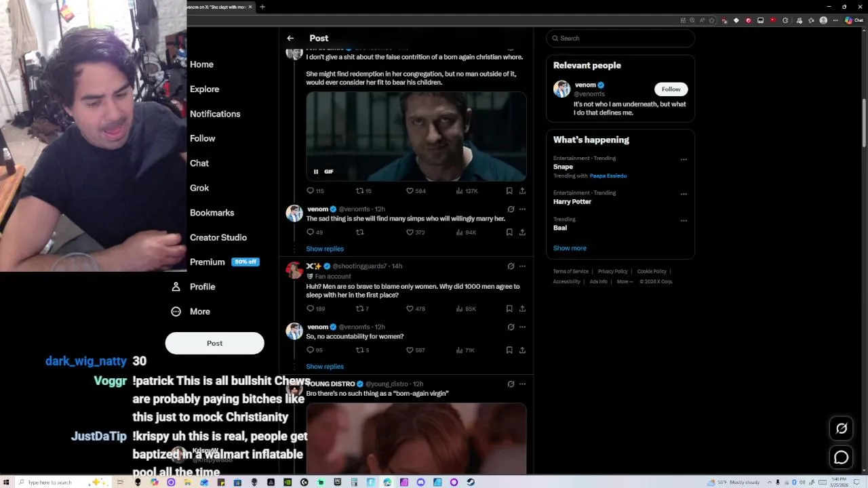The image size is (868, 488).
Task: Open Creator Studio in the sidebar
Action: 218,238
